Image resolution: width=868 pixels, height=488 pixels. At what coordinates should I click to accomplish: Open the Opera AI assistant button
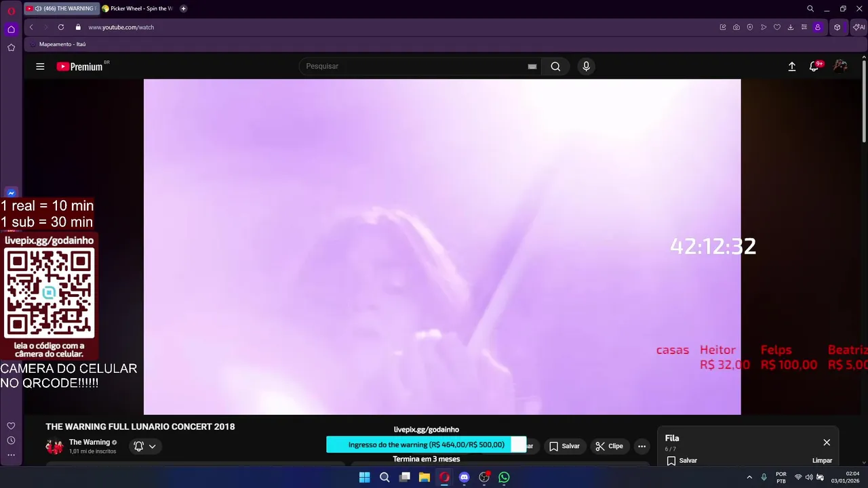click(859, 27)
